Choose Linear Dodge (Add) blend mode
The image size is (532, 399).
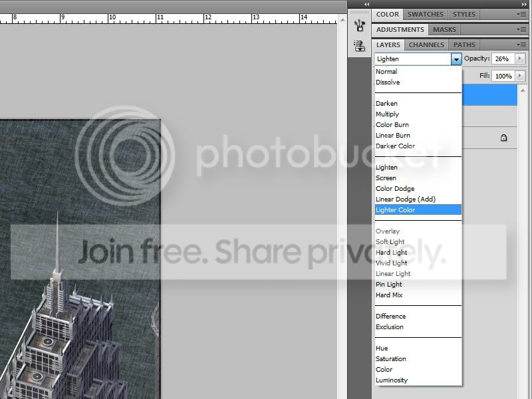point(418,199)
